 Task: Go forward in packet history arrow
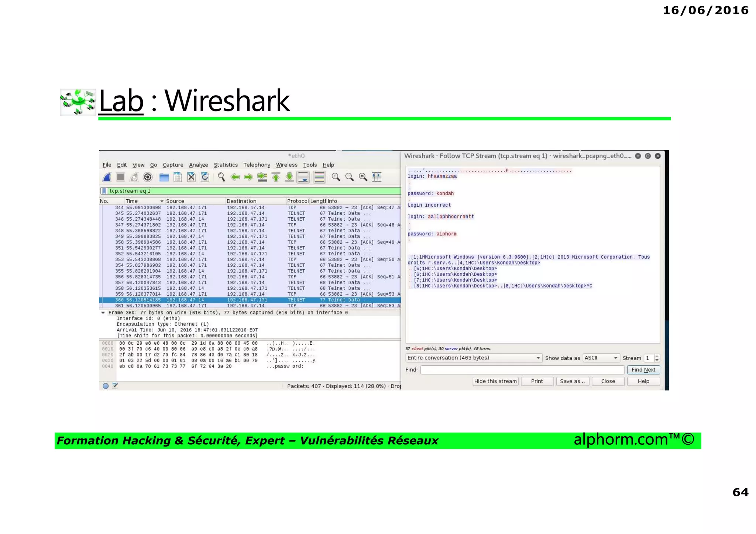248,177
